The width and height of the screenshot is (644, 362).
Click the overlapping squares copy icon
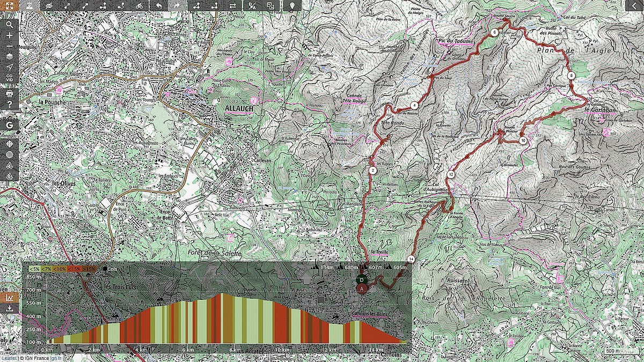click(270, 6)
